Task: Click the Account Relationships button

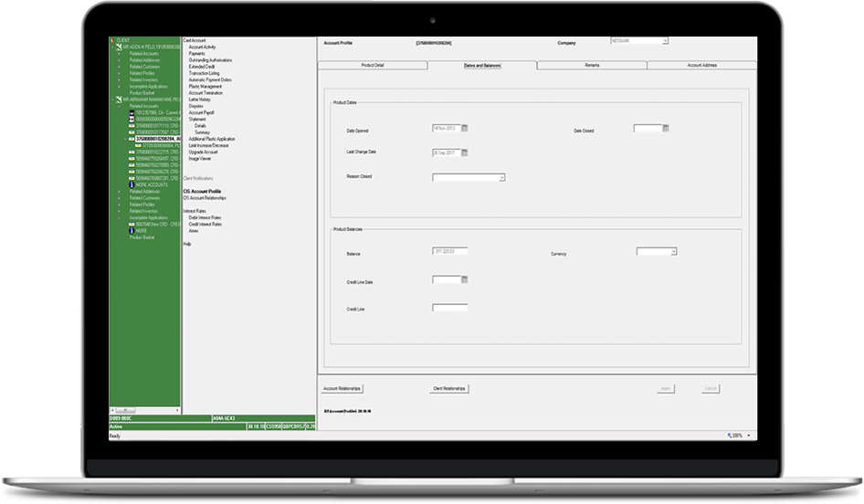Action: [x=342, y=388]
